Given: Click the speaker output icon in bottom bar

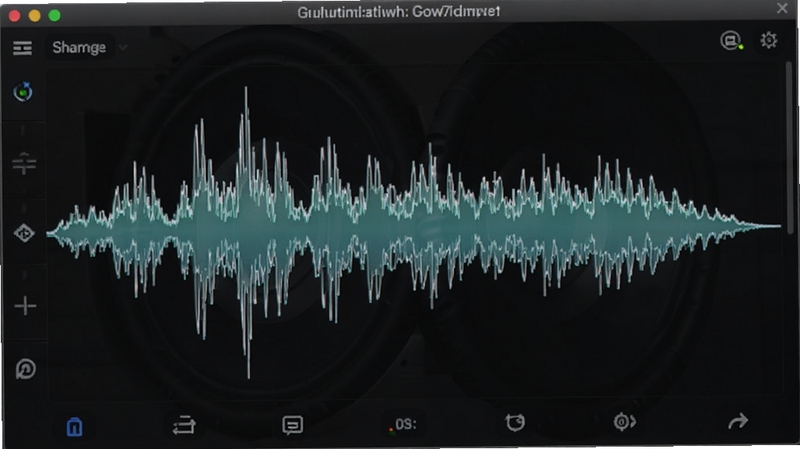Looking at the screenshot, I should [x=624, y=422].
